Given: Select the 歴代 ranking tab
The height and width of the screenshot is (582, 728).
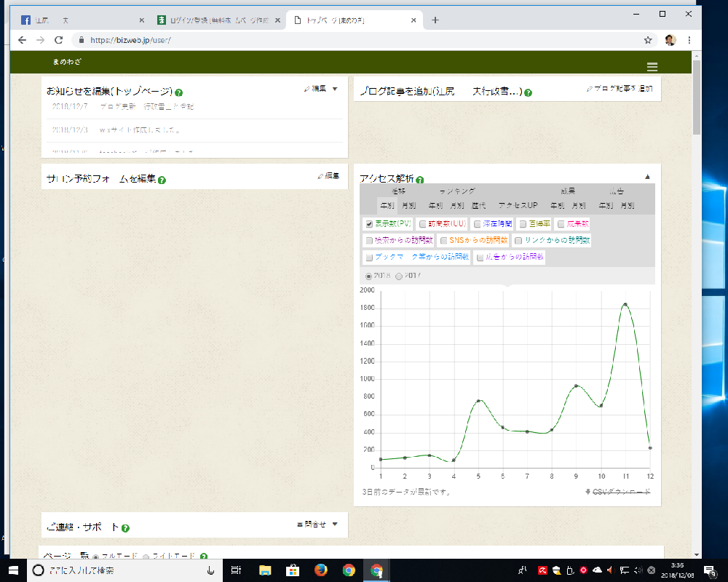Looking at the screenshot, I should [x=479, y=205].
